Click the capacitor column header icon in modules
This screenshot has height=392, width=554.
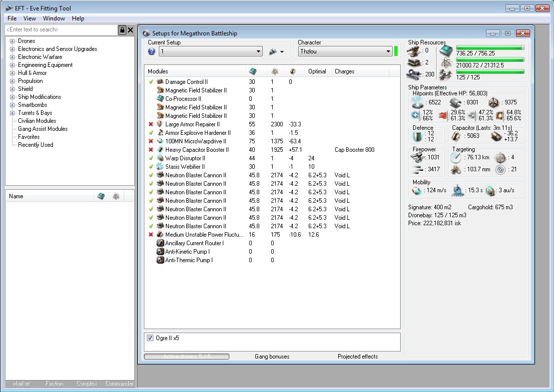pyautogui.click(x=293, y=71)
